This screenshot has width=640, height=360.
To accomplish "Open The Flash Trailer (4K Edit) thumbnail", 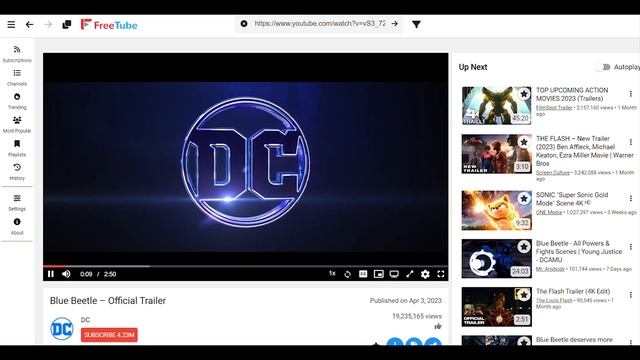I will tap(497, 307).
